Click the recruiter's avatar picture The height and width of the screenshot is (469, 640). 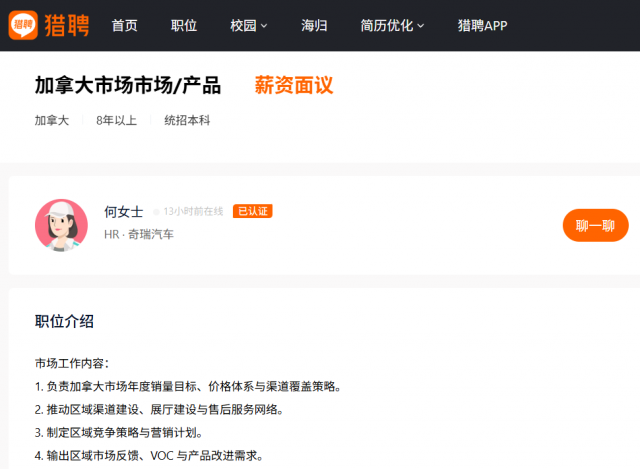tap(61, 225)
